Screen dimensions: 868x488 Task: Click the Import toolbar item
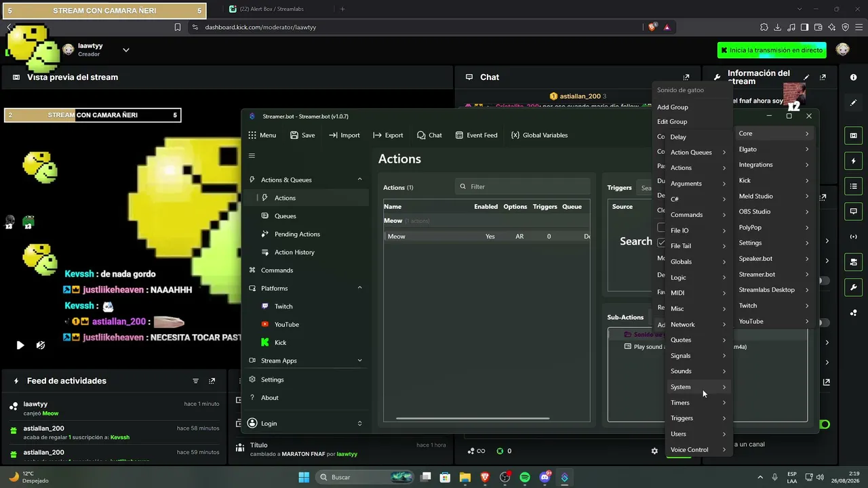(x=344, y=135)
